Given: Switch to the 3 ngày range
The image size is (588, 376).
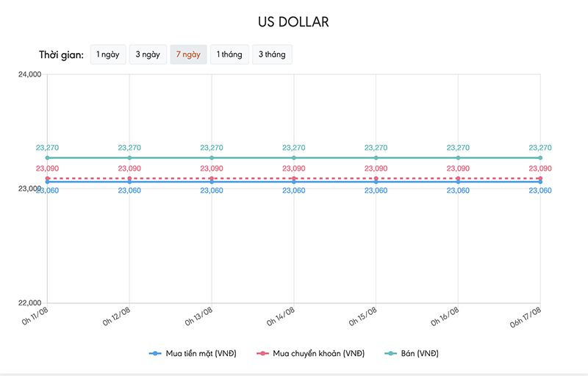Looking at the screenshot, I should tap(147, 54).
